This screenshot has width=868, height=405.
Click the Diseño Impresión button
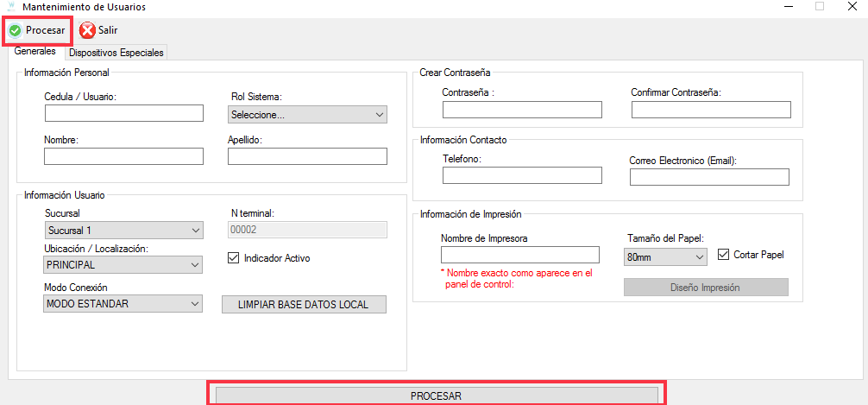[x=706, y=288]
